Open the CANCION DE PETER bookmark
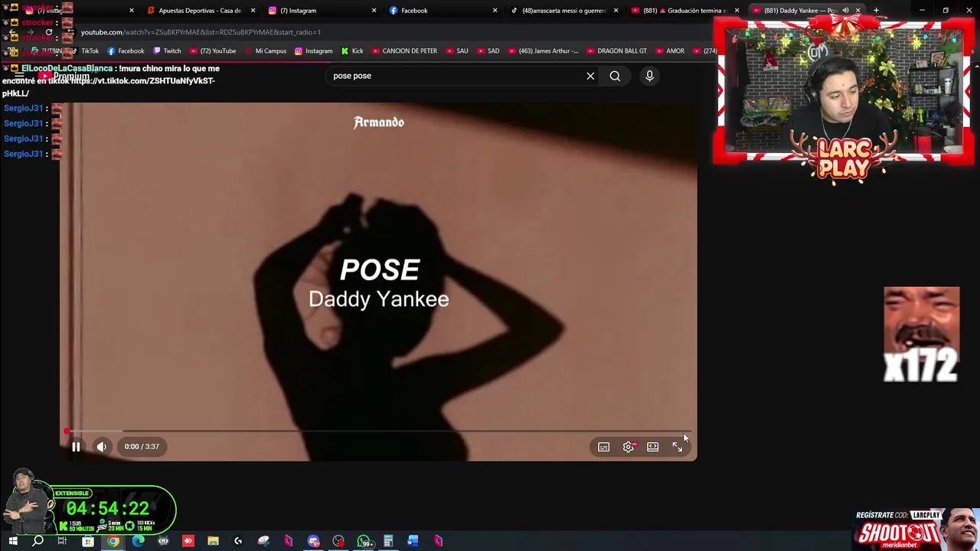This screenshot has height=551, width=980. coord(404,51)
